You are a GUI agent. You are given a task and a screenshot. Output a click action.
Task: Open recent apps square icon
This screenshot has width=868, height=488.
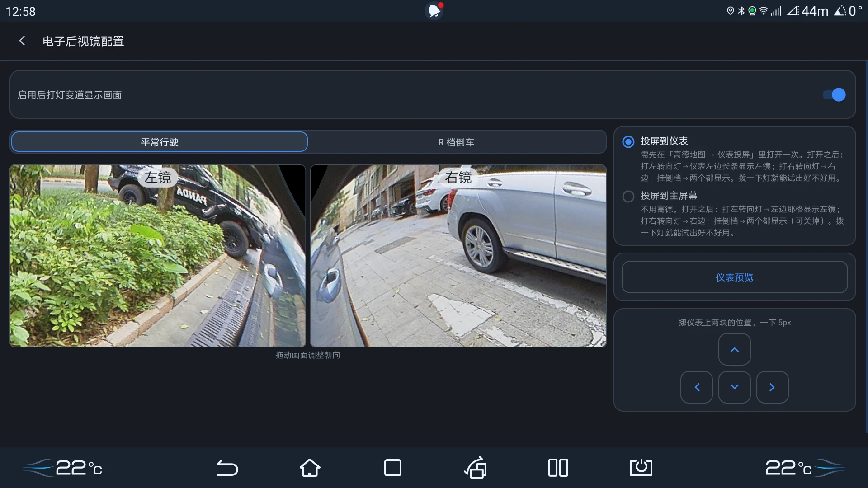click(x=392, y=468)
